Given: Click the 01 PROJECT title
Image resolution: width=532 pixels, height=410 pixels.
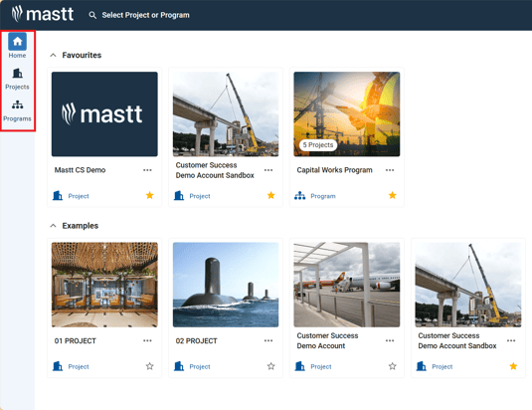Looking at the screenshot, I should (x=75, y=340).
